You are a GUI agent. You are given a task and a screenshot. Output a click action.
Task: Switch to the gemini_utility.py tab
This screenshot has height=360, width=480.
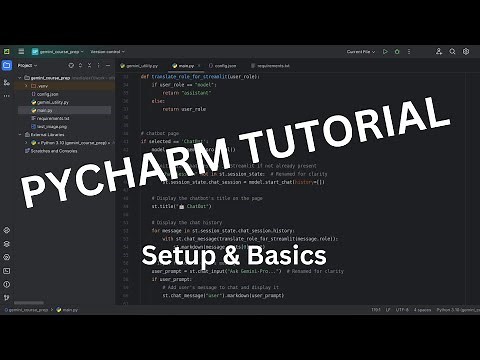pos(139,66)
